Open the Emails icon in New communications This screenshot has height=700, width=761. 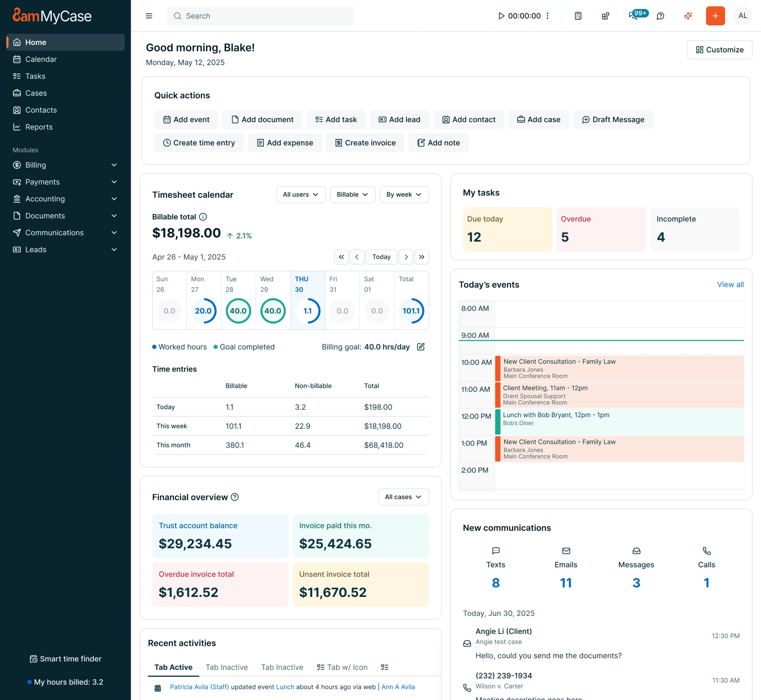[566, 551]
